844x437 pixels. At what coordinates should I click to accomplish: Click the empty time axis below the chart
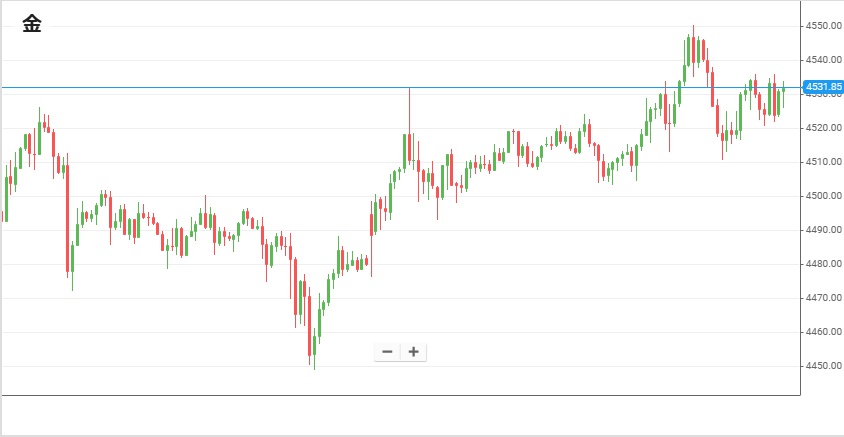coord(400,415)
